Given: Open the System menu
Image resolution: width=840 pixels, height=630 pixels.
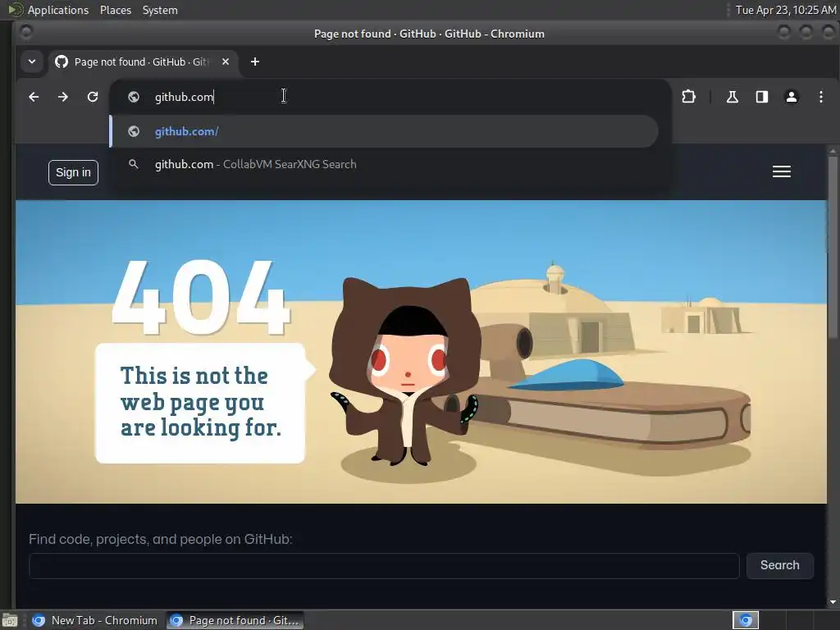Looking at the screenshot, I should click(160, 10).
